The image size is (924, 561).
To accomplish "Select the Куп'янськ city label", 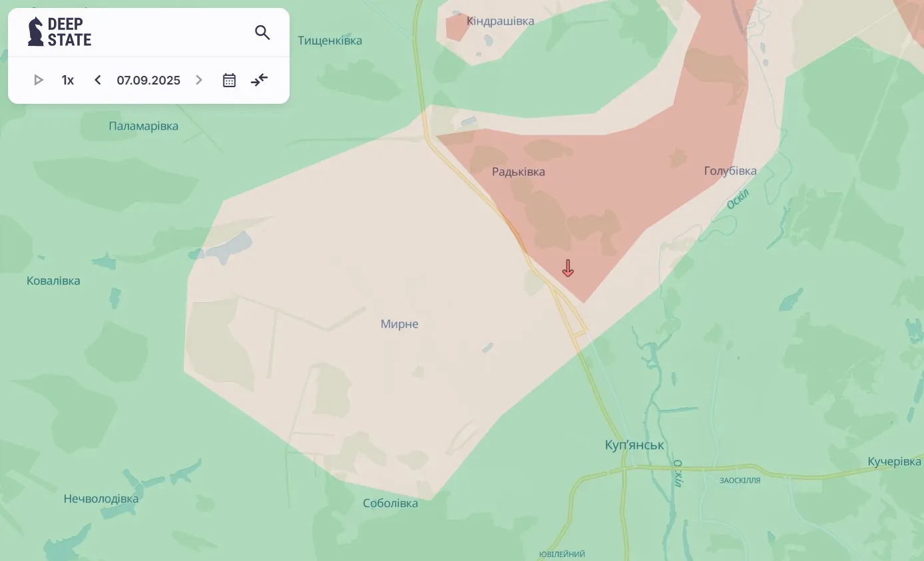I will (634, 445).
